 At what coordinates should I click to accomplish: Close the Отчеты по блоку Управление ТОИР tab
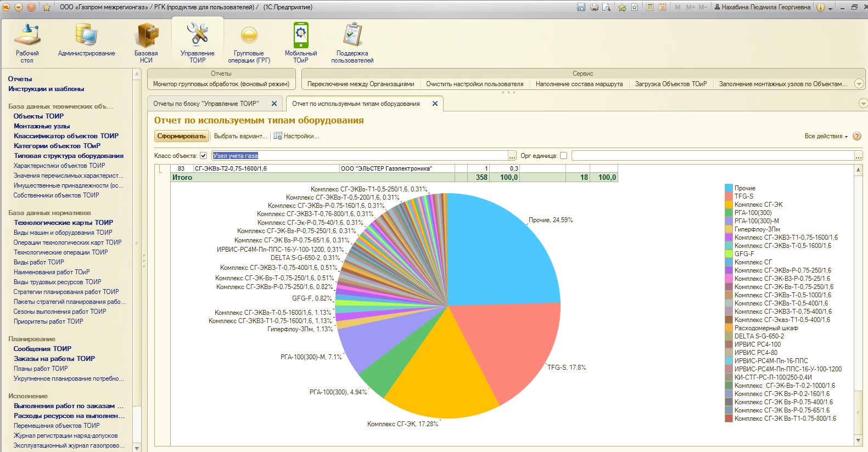point(275,104)
